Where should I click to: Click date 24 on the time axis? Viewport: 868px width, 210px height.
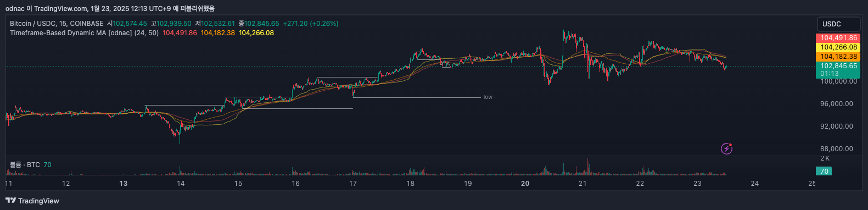pos(755,184)
